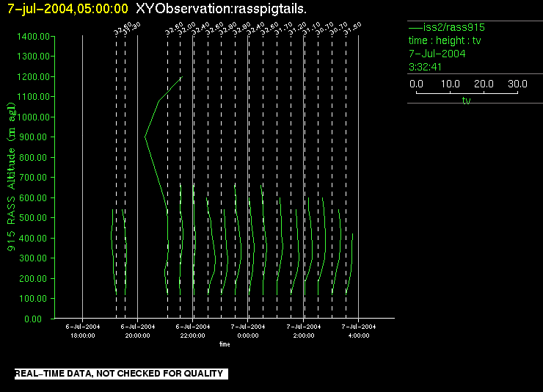Click the REAL-TIME DATA, NOT CHECKED FOR QUALITY banner

[121, 374]
